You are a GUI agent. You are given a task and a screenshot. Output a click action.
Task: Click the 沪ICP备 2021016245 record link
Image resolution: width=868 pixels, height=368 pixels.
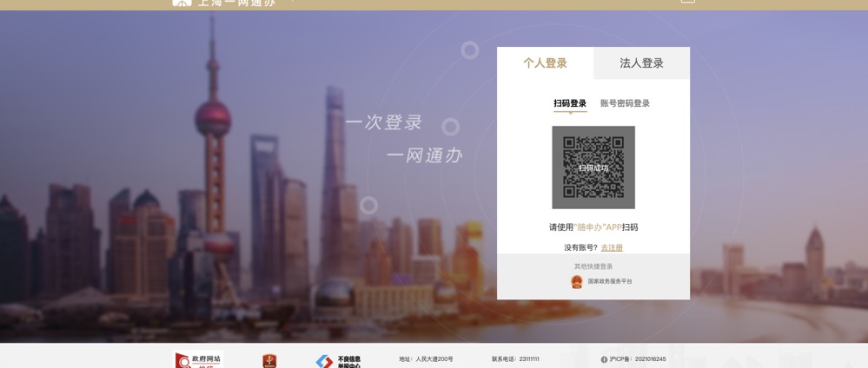[638, 359]
